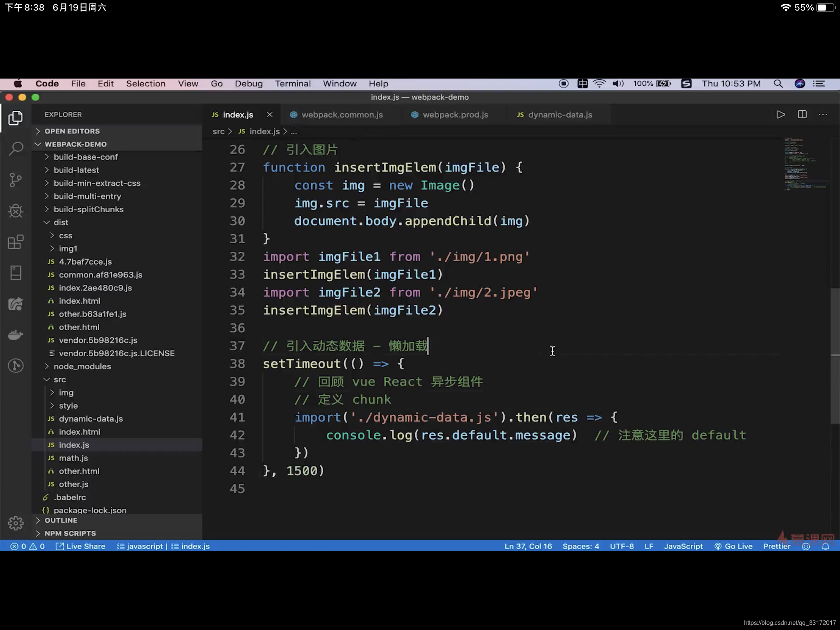The height and width of the screenshot is (630, 840).
Task: Expand the style folder under src
Action: coord(68,406)
